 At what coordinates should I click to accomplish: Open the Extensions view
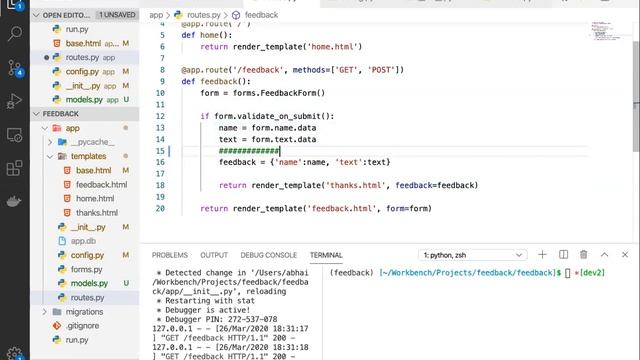[15, 168]
